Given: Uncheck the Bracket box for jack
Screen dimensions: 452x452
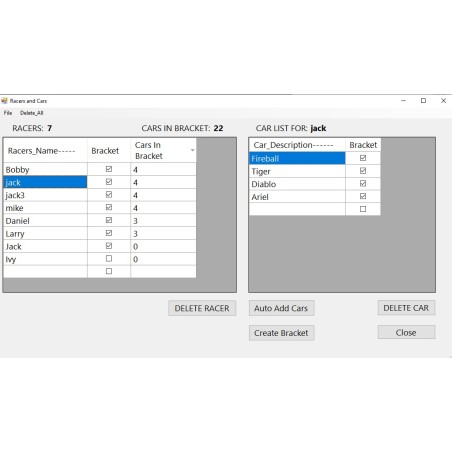Looking at the screenshot, I should [109, 182].
